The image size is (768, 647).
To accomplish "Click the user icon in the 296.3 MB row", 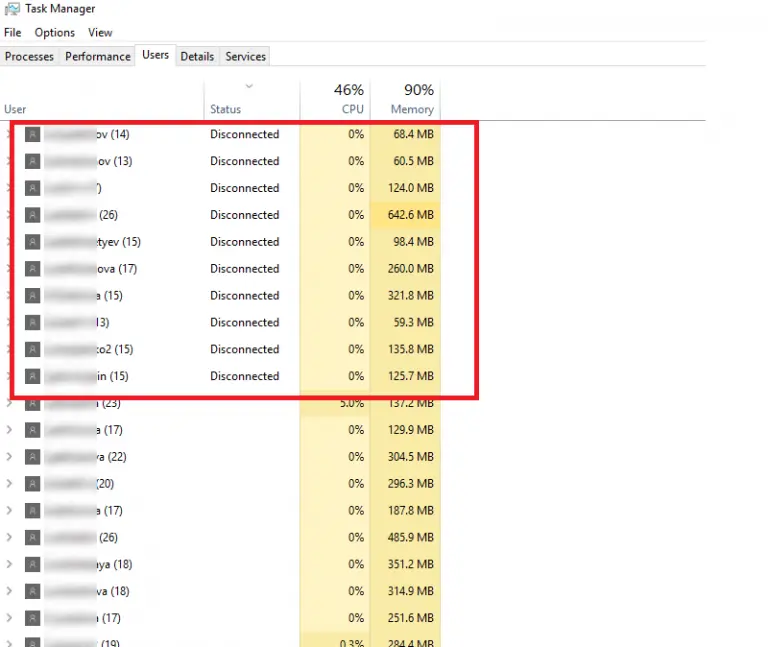I will pos(32,484).
